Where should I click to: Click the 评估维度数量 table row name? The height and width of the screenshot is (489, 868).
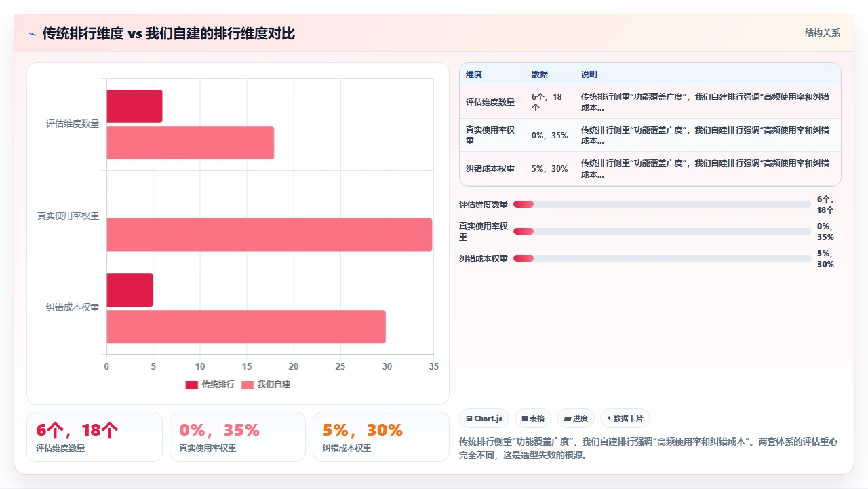[x=490, y=102]
